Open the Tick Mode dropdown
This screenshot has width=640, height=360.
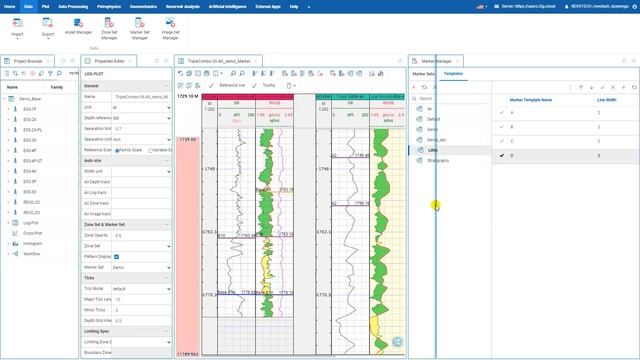(141, 289)
